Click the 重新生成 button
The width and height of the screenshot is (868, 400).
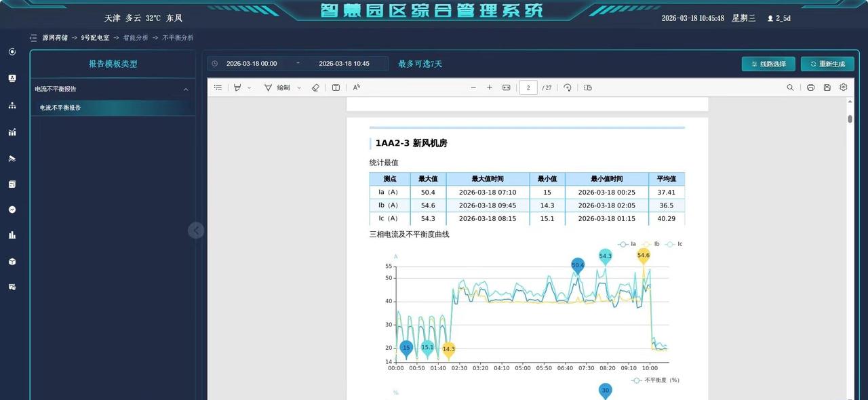click(827, 64)
